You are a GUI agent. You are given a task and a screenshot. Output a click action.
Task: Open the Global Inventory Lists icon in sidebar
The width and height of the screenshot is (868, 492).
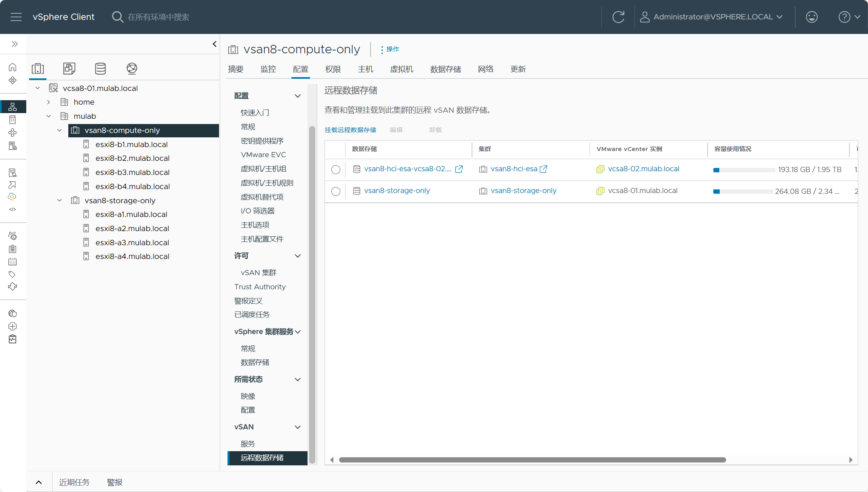click(13, 146)
